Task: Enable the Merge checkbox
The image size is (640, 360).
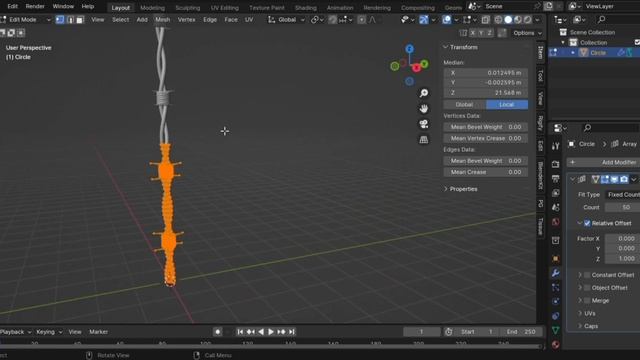Action: click(x=587, y=300)
